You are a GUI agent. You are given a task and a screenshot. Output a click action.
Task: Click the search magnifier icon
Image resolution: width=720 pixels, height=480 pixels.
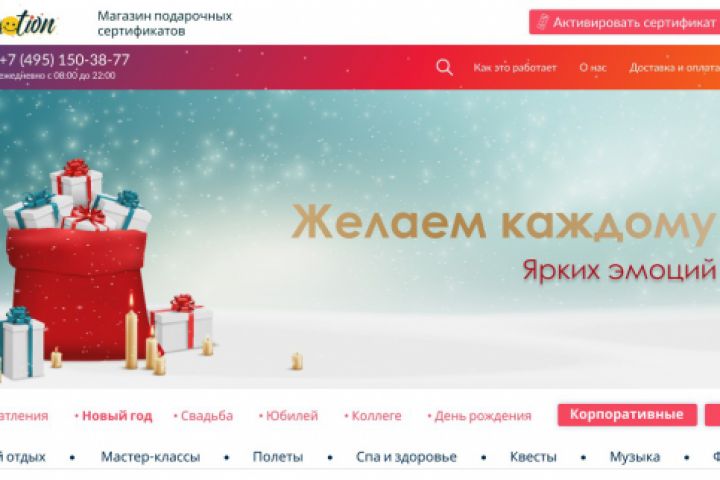tap(444, 68)
